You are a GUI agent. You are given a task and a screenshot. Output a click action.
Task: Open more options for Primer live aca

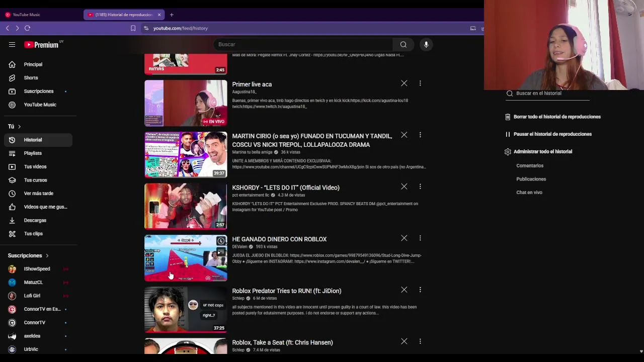point(420,83)
